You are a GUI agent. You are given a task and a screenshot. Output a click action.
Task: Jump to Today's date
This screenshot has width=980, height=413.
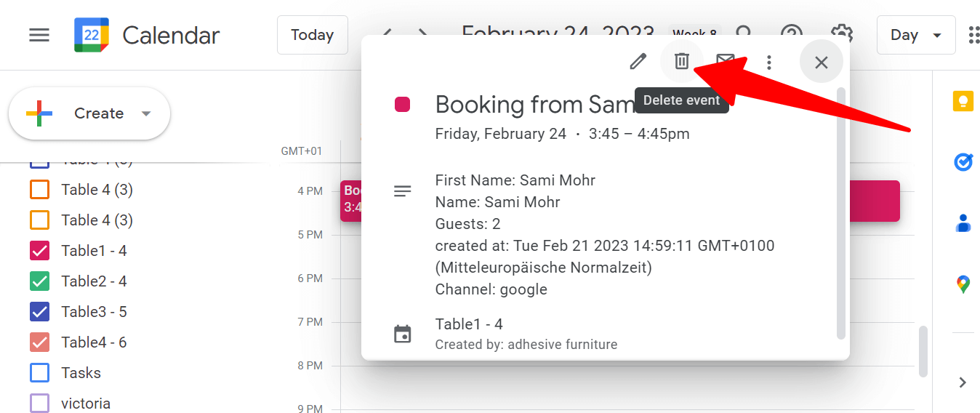point(313,35)
